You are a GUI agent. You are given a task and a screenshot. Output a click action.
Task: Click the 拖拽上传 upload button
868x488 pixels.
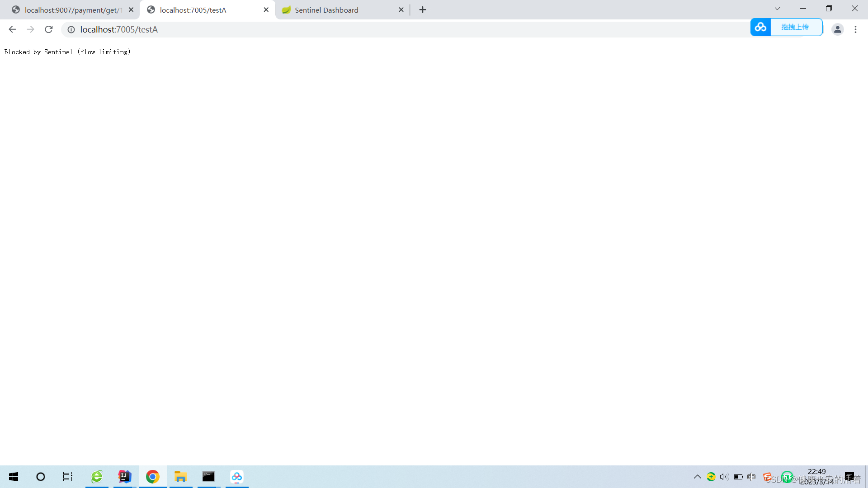(x=796, y=27)
